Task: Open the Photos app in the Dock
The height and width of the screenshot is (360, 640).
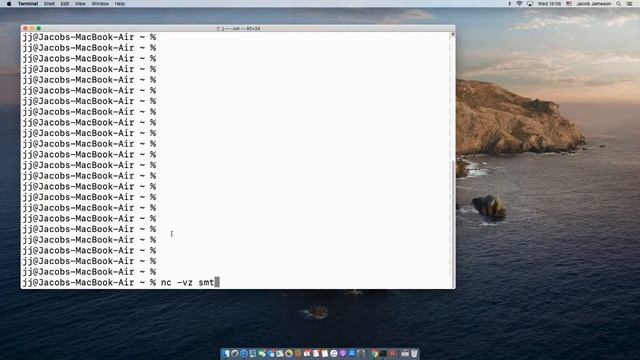Action: tap(289, 353)
